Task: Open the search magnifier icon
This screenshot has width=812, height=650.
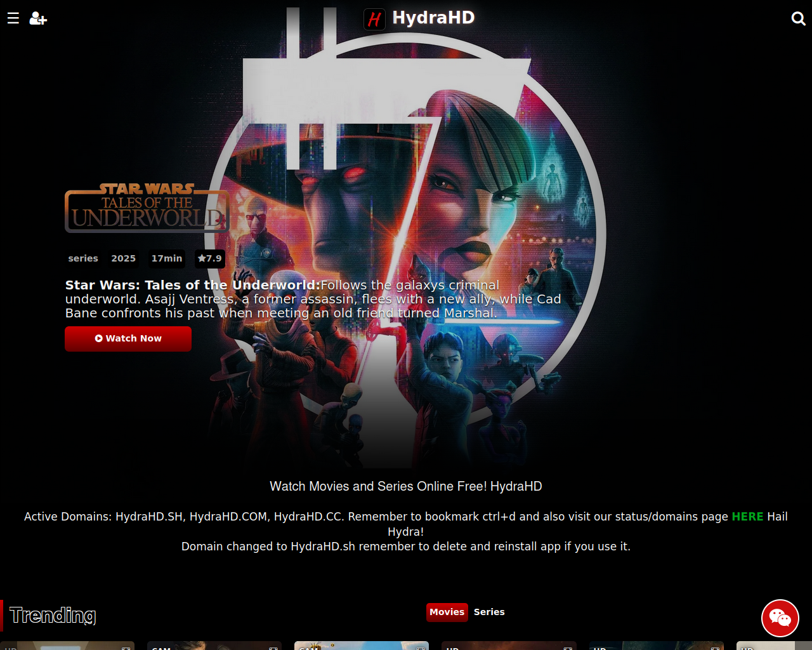Action: coord(799,18)
